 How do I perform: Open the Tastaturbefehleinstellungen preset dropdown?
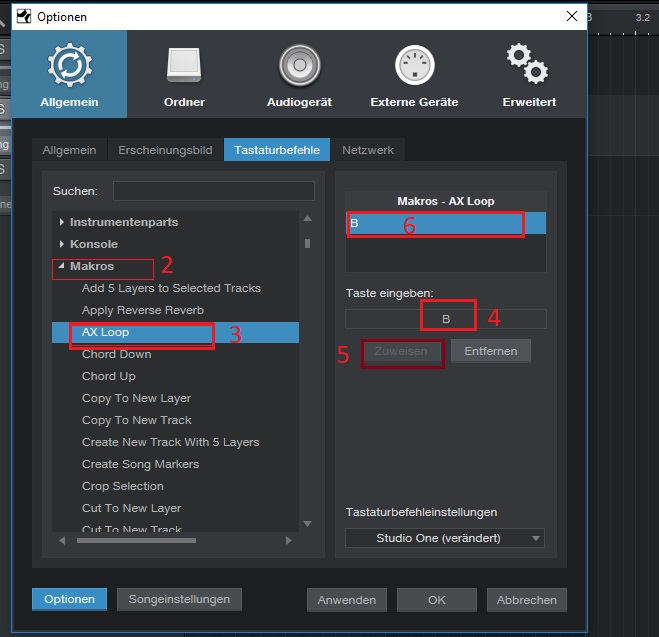tap(445, 538)
